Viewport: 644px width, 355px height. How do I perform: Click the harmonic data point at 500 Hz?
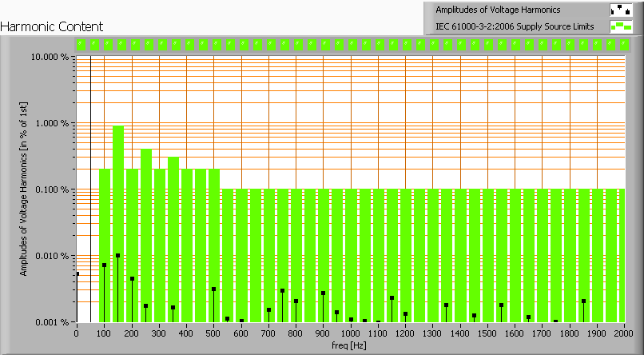point(214,289)
